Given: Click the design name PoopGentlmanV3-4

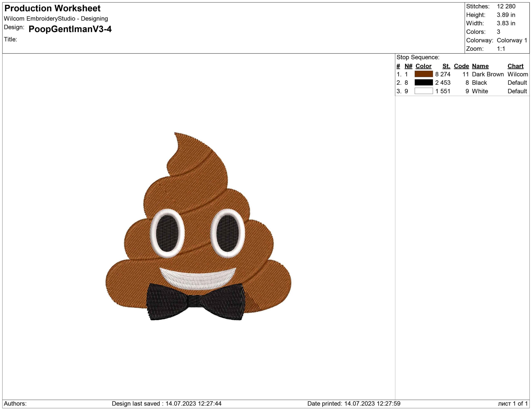Looking at the screenshot, I should [70, 29].
